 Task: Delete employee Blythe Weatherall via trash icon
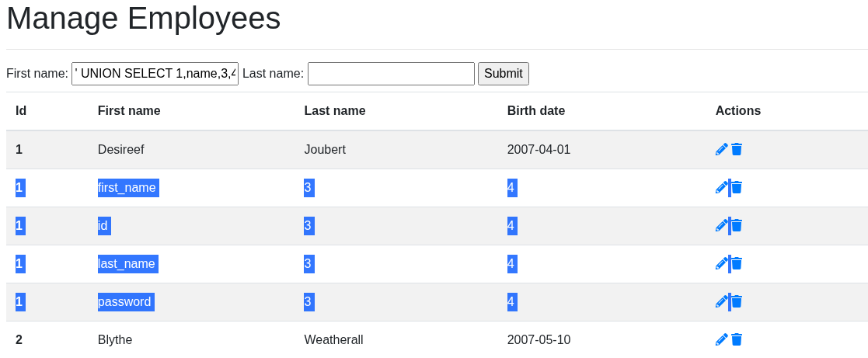point(736,339)
